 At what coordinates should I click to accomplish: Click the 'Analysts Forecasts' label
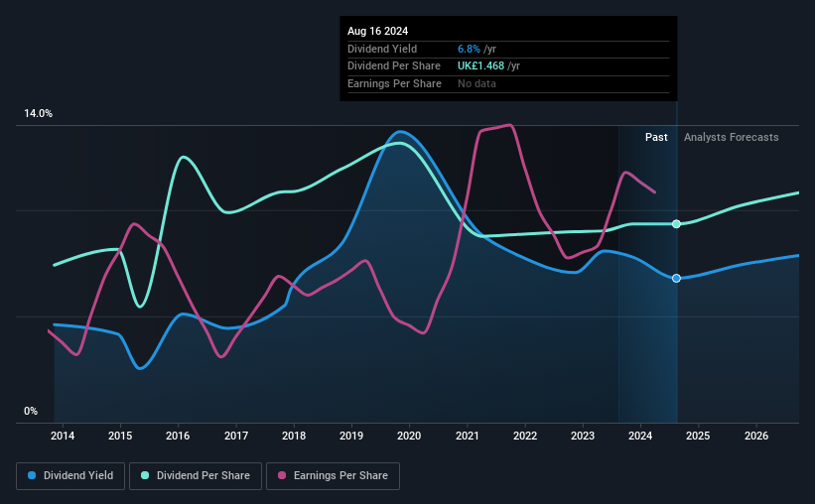pos(731,137)
